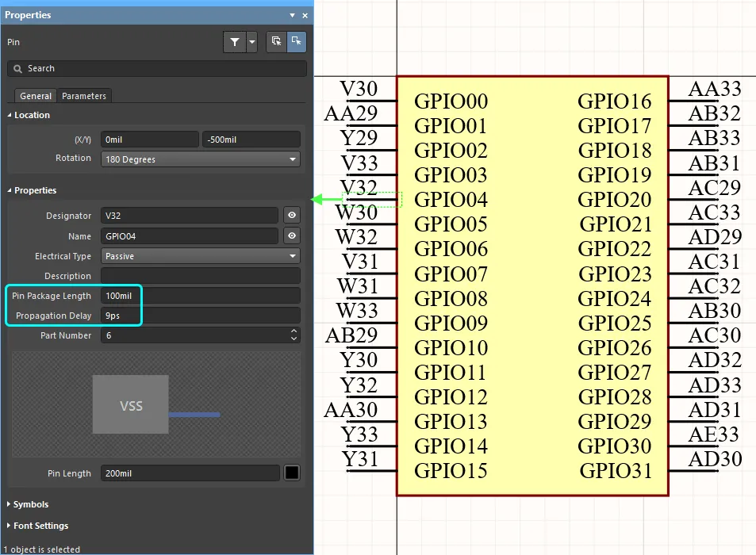The height and width of the screenshot is (555, 756).
Task: Toggle the highlighted selection cursor icon
Action: 297,41
